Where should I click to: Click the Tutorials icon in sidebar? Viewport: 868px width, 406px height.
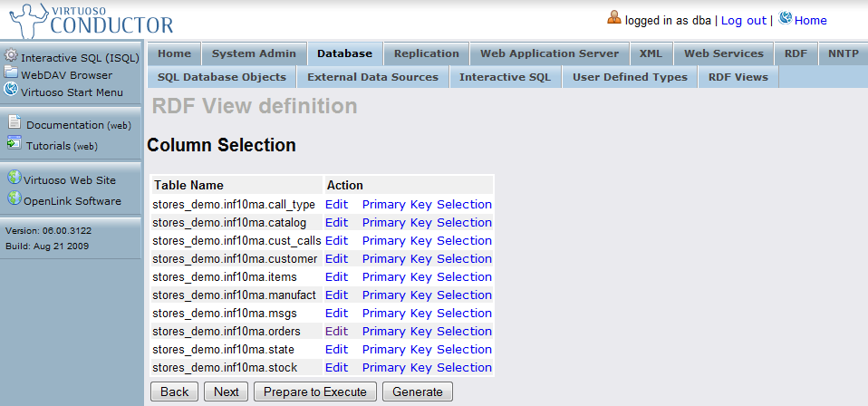(14, 143)
